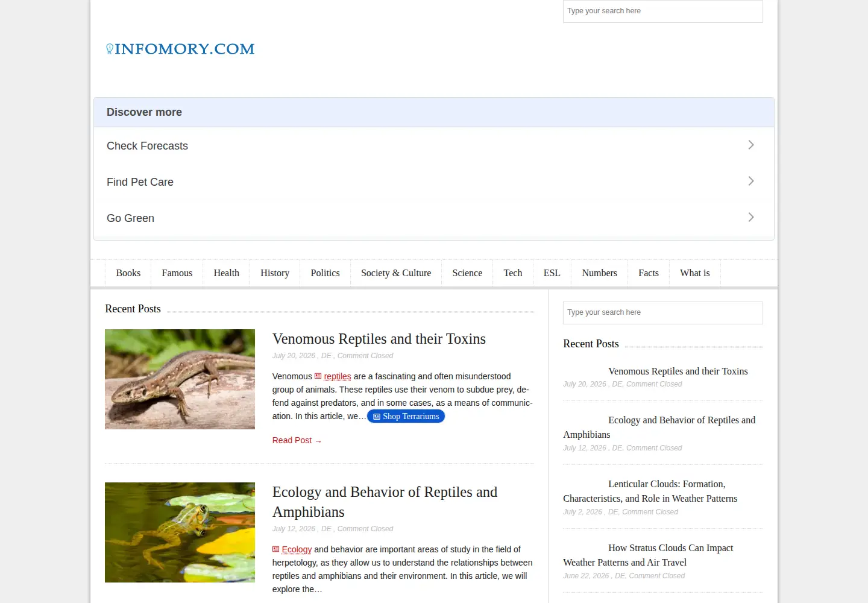Screen dimensions: 868x603
Task: Select the ESL menu item
Action: (x=552, y=273)
